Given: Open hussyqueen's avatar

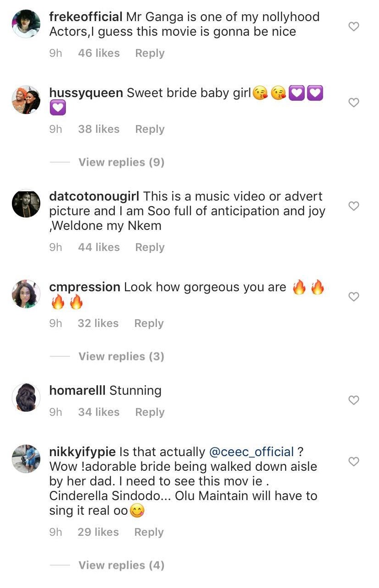Looking at the screenshot, I should click(26, 99).
